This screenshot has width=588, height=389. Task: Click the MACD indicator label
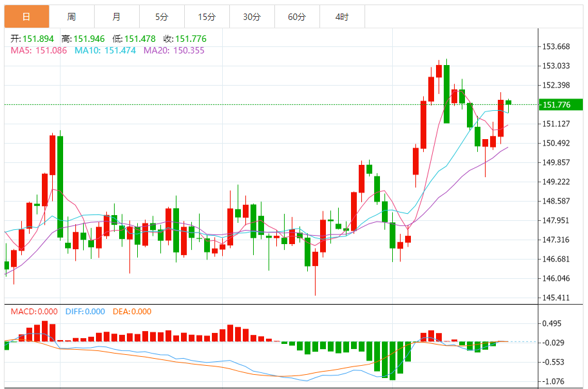point(34,312)
